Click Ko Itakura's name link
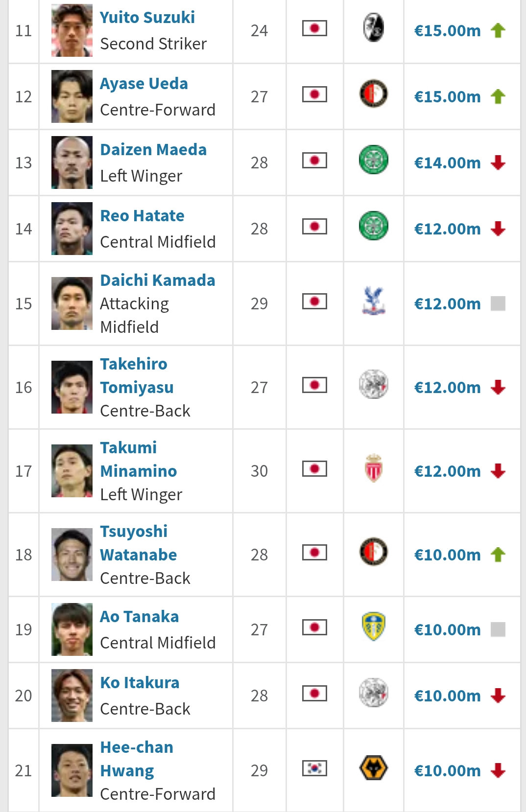 pyautogui.click(x=140, y=683)
